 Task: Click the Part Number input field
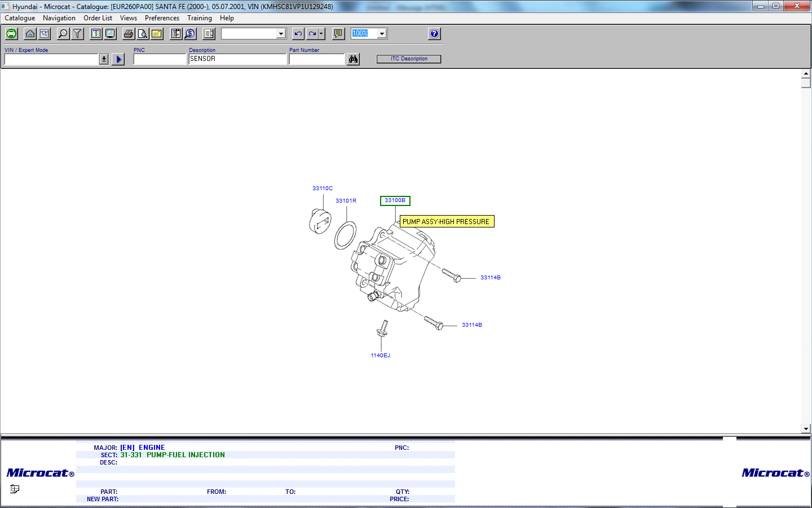click(317, 59)
